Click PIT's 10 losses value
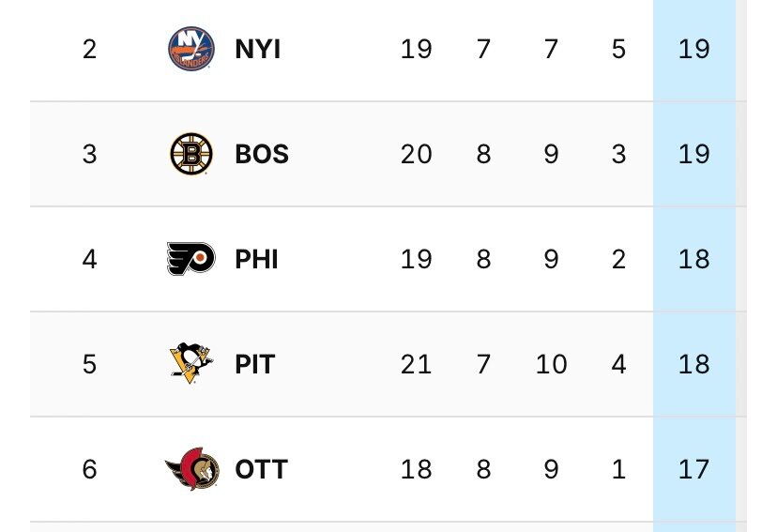Viewport: 777px width, 532px height. (551, 364)
